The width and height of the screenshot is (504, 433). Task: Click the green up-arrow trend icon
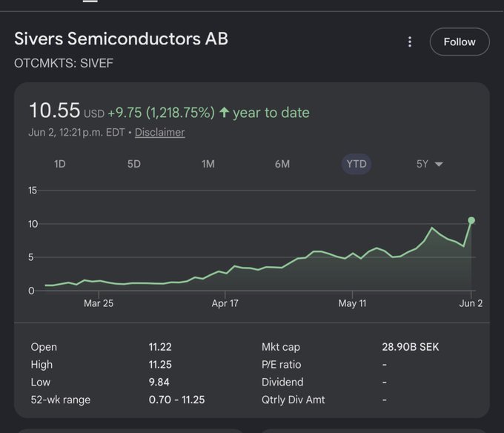tap(224, 113)
